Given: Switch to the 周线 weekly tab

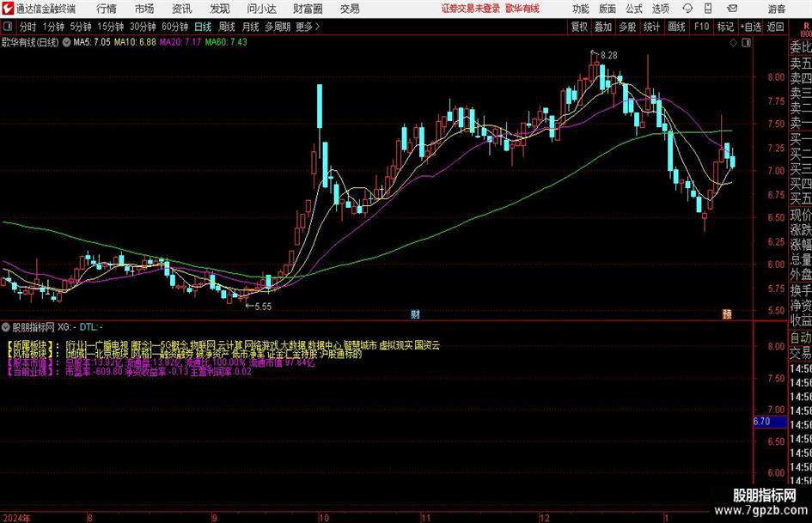Looking at the screenshot, I should coord(226,27).
